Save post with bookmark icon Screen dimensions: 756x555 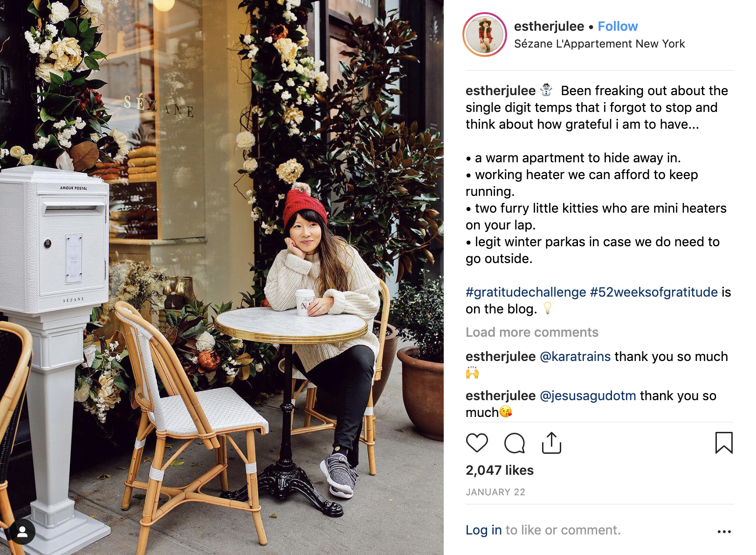tap(724, 443)
